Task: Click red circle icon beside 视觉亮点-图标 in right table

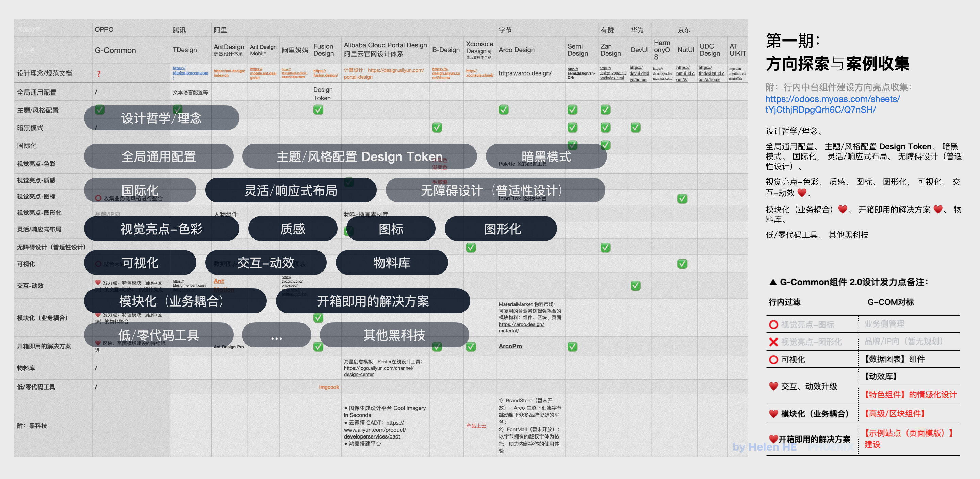Action: click(x=773, y=325)
